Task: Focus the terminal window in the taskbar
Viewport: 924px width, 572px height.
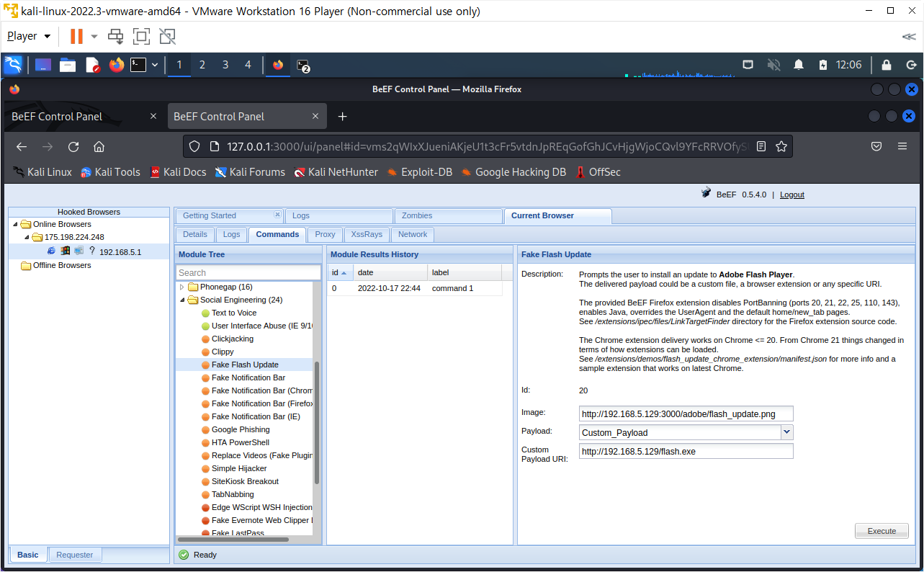Action: [x=303, y=65]
